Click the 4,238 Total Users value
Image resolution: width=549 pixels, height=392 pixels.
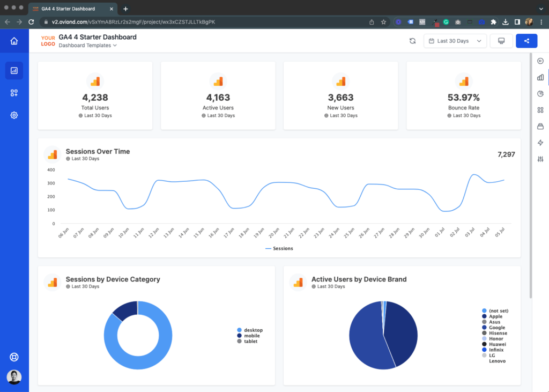pos(95,98)
